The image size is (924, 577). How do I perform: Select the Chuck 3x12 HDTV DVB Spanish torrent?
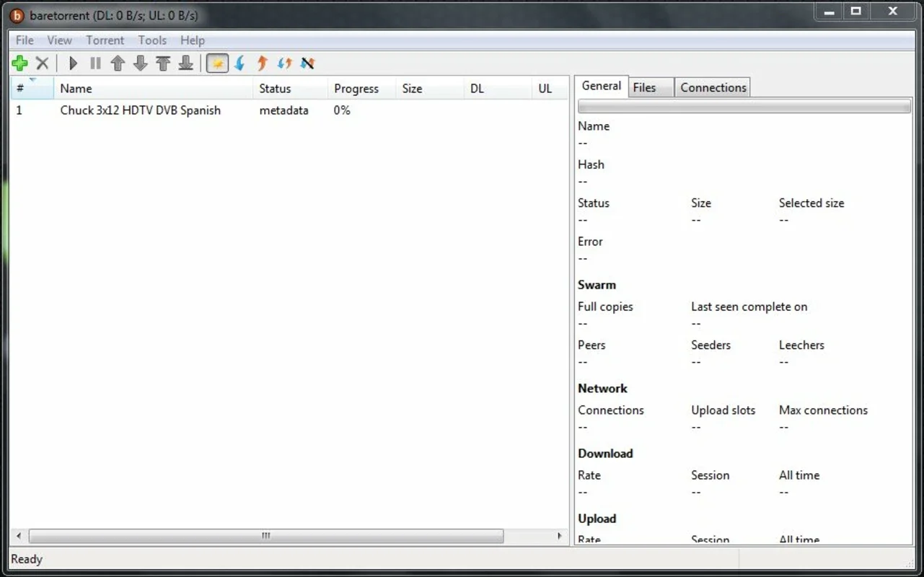tap(141, 110)
